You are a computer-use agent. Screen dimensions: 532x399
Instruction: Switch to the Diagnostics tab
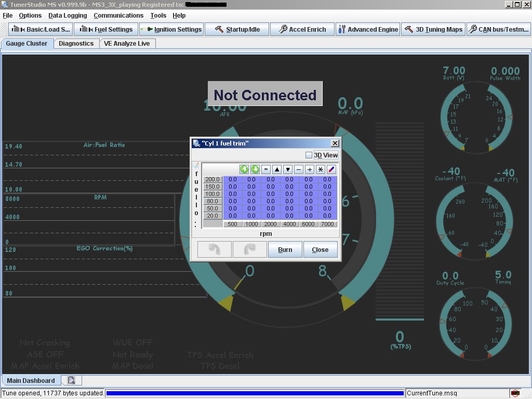[76, 44]
